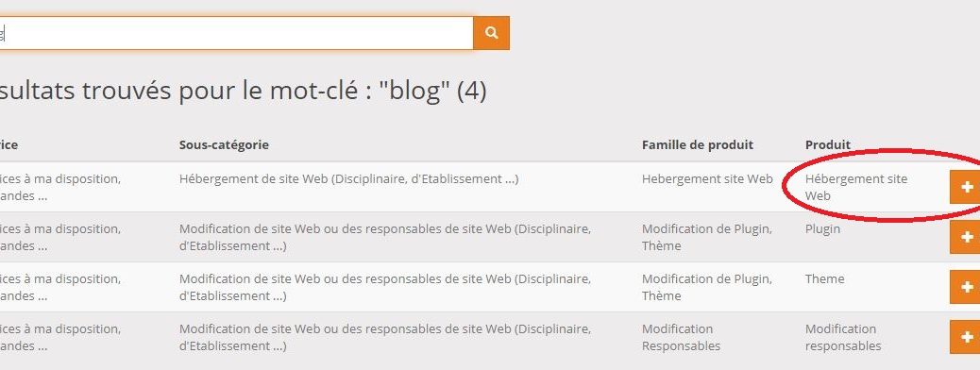Sort by the Famille de produit column header
Screen dimensions: 980x370
pyautogui.click(x=698, y=145)
